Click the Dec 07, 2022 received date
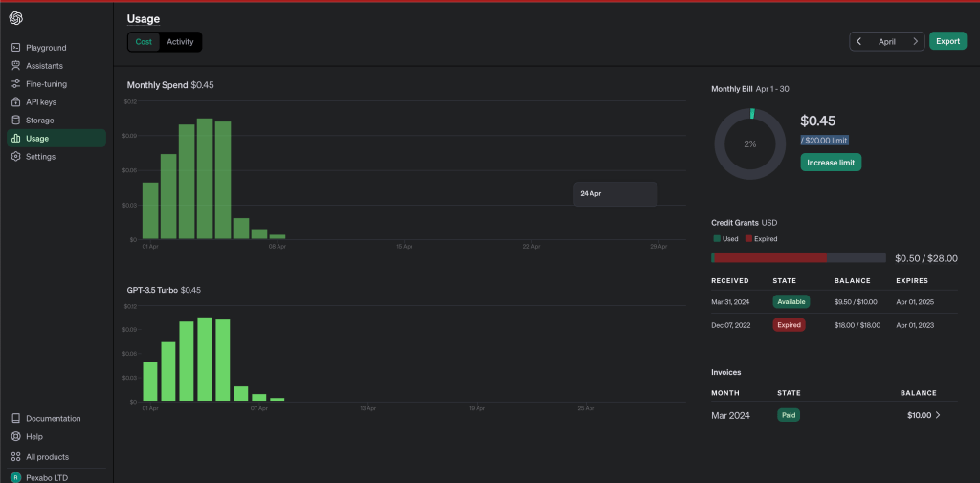 (x=730, y=325)
